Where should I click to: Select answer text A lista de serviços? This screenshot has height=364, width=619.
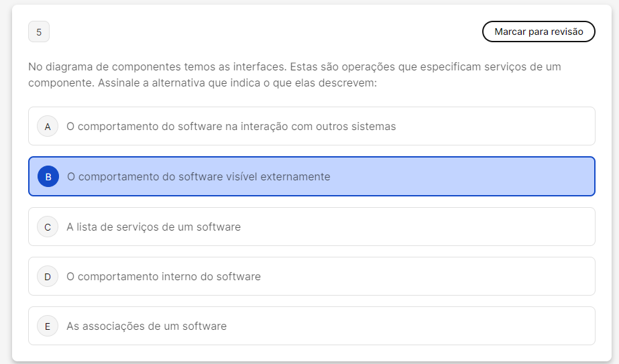coord(153,227)
